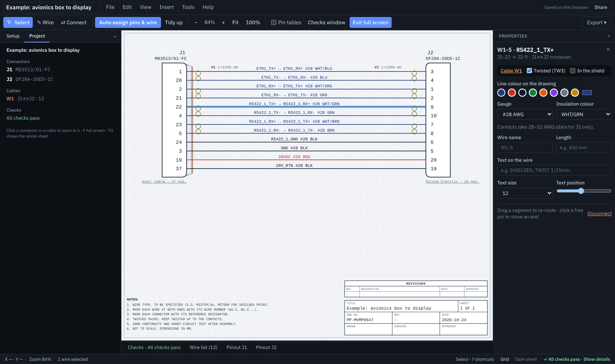Activate the Select arrow tool
This screenshot has width=615, height=364.
coord(18,23)
